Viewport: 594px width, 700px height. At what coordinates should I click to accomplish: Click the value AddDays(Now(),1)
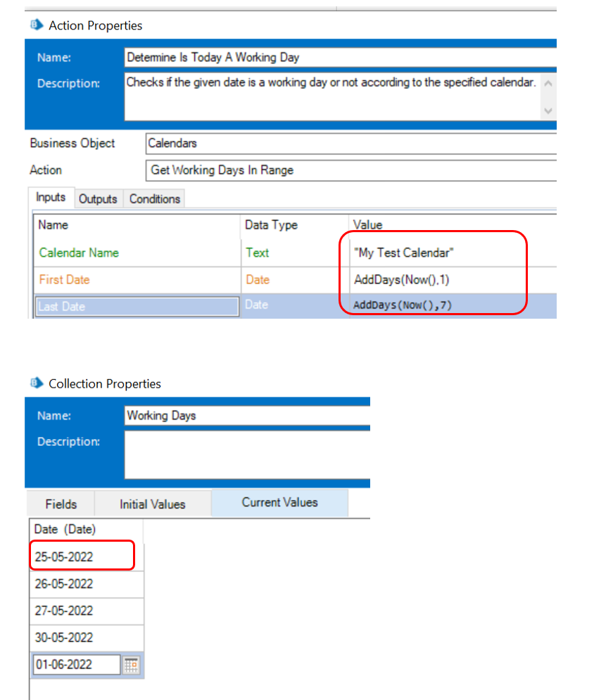(401, 280)
